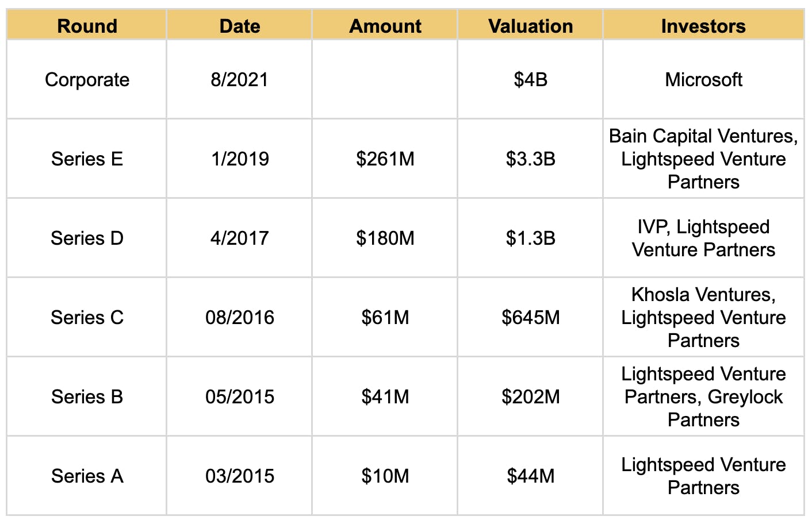812x524 pixels.
Task: Select the IVP, Lightspeed investors cell
Action: coord(703,238)
